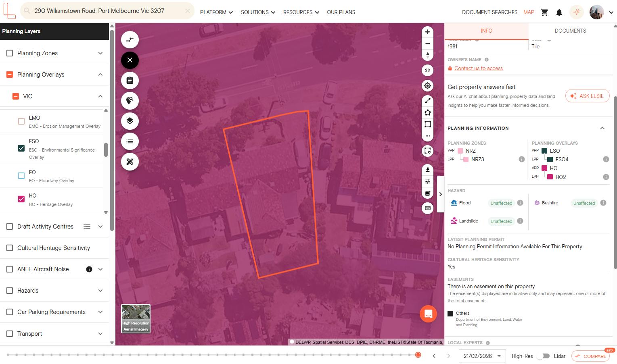Enable the EMO Erosion Management Overlay checkbox
This screenshot has height=364, width=617.
click(21, 121)
